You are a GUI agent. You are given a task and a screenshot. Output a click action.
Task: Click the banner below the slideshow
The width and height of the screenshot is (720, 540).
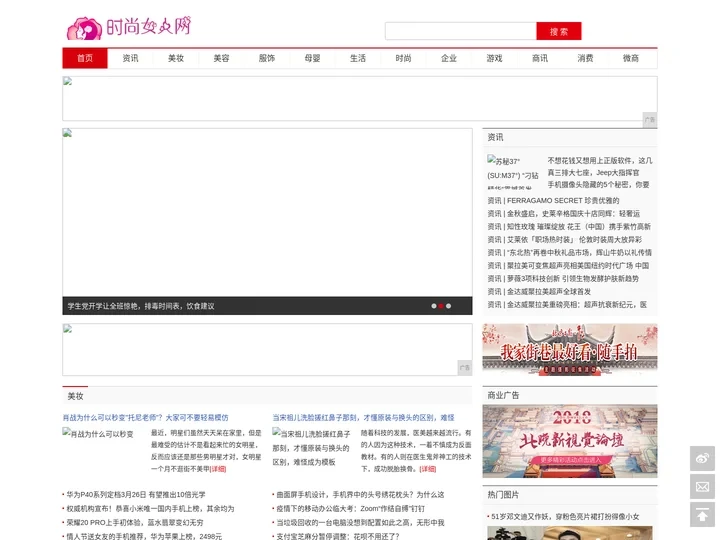267,349
